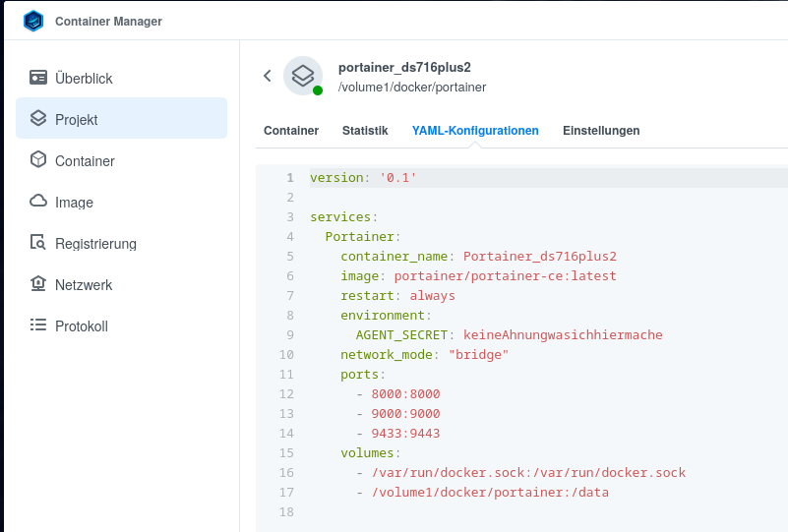Click the portainer_ds716plus2 project name
788x532 pixels.
click(x=404, y=67)
